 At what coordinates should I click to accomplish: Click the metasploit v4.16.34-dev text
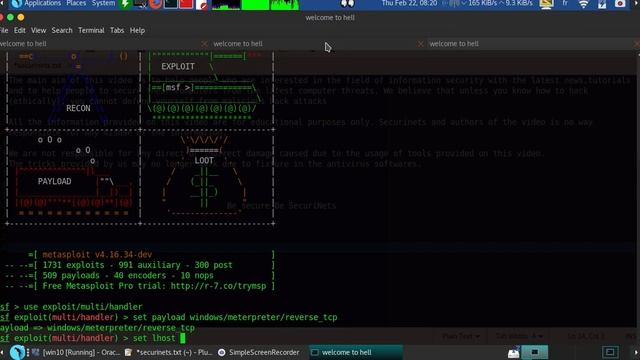click(x=97, y=255)
